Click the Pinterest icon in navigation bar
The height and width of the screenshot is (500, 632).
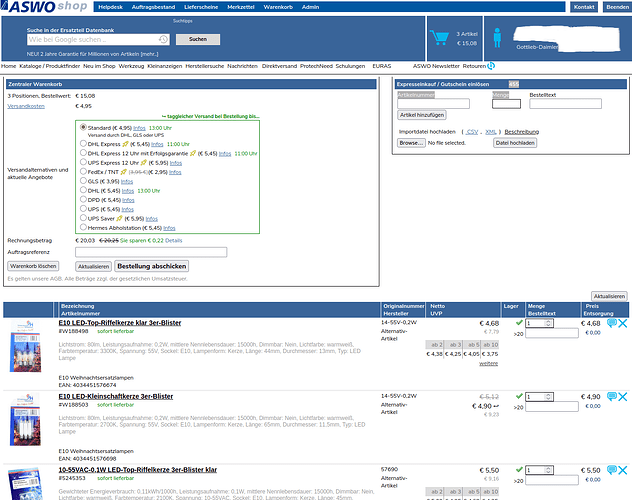click(x=492, y=65)
